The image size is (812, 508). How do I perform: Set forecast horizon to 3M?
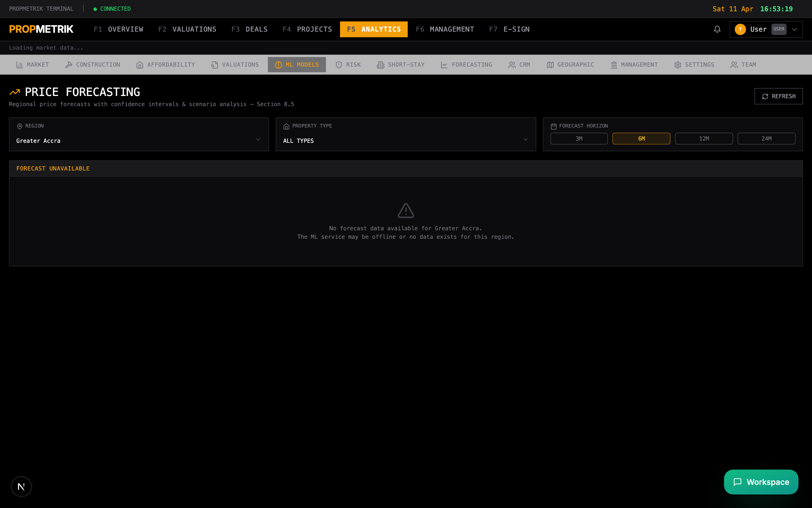579,138
